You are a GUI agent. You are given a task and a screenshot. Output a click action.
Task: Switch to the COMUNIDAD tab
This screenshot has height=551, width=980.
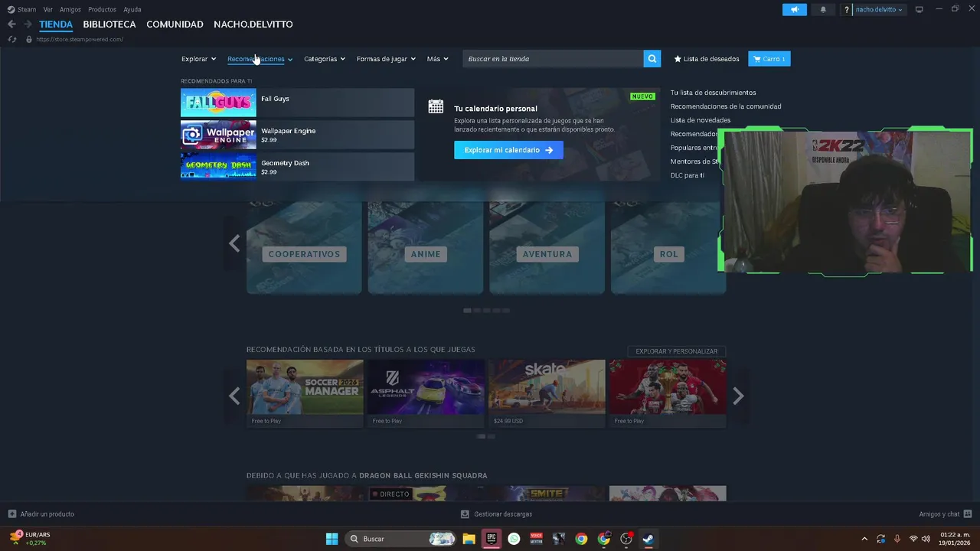tap(175, 24)
